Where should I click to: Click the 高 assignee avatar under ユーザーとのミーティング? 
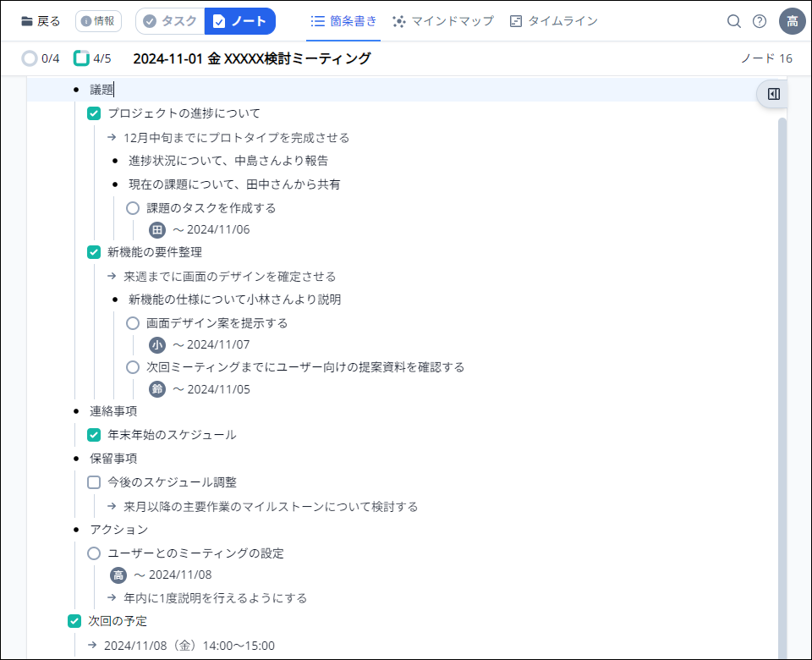point(118,575)
